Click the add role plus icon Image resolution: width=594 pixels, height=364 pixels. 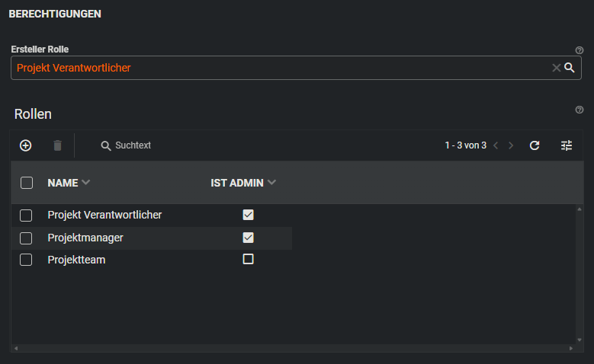click(25, 145)
